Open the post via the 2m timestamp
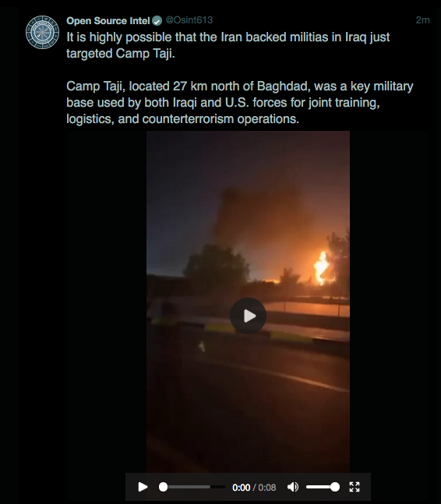Viewport: 441px width, 504px height. click(422, 20)
